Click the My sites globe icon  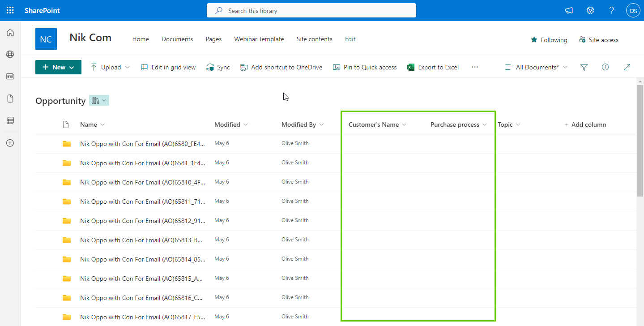click(10, 54)
